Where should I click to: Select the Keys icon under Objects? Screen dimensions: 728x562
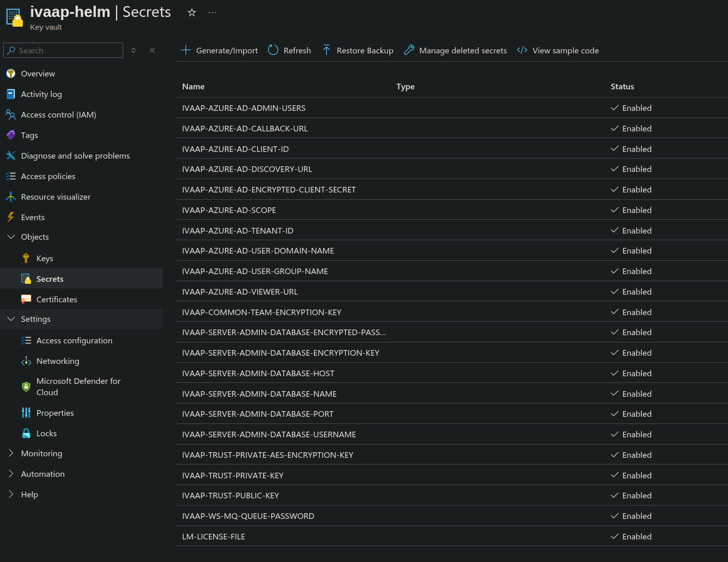coord(26,258)
